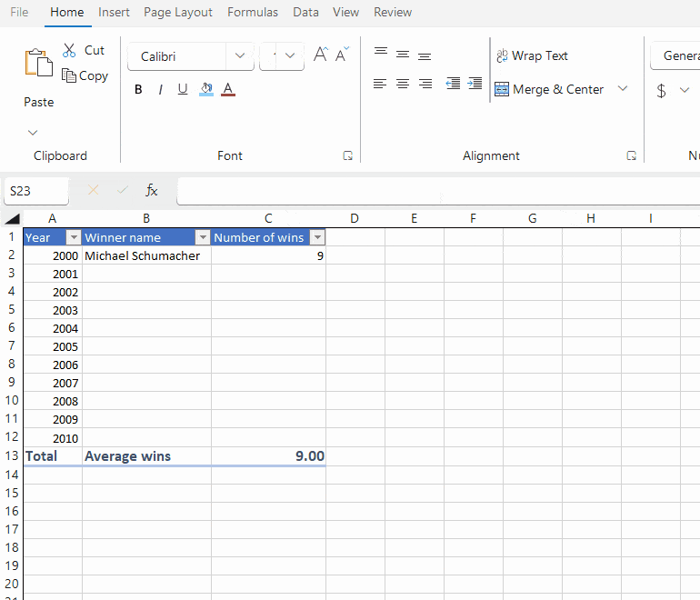Click the Wrap Text button
The height and width of the screenshot is (600, 700).
pos(532,55)
